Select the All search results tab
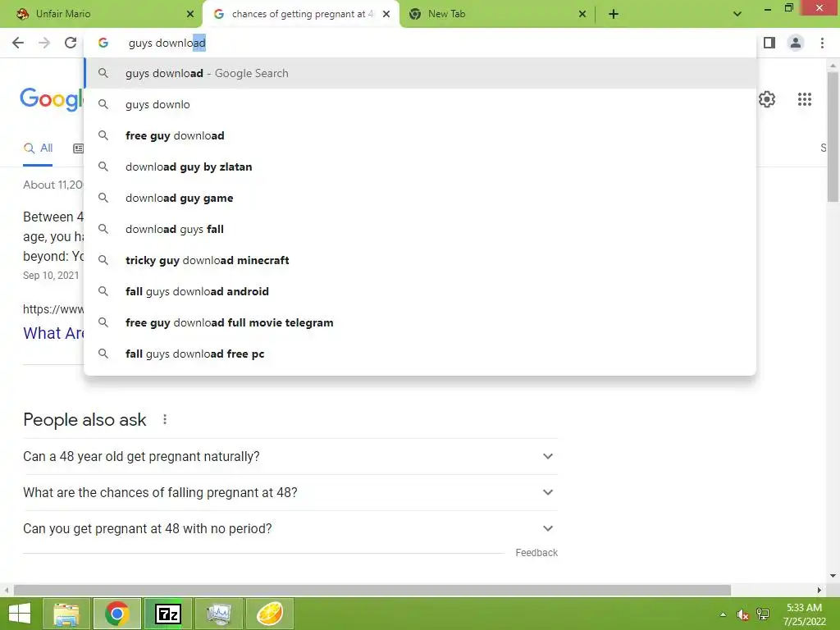 pyautogui.click(x=38, y=148)
